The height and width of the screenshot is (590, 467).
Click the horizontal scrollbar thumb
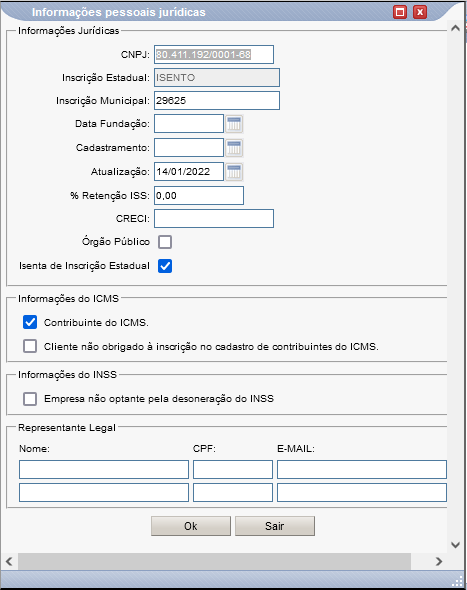(214, 561)
